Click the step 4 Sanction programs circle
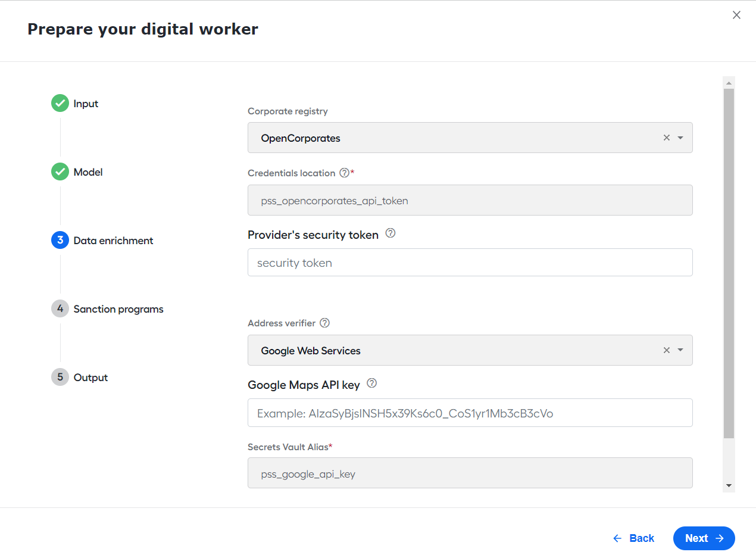 click(60, 309)
